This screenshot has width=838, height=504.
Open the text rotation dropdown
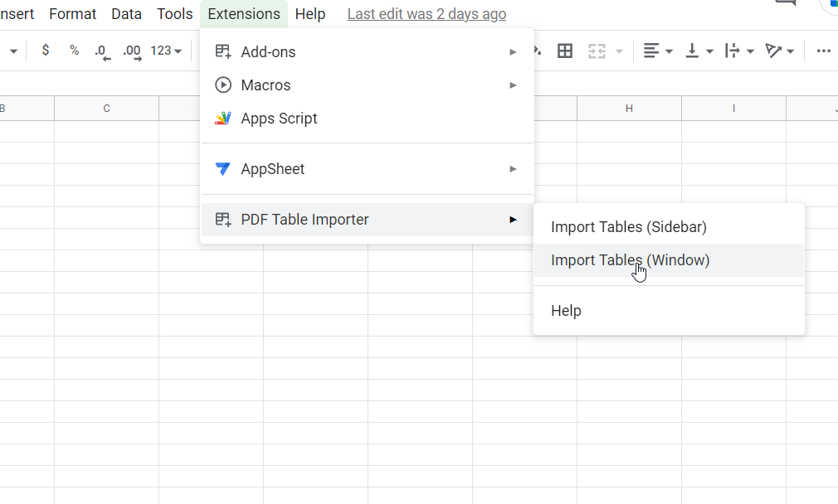pyautogui.click(x=779, y=51)
